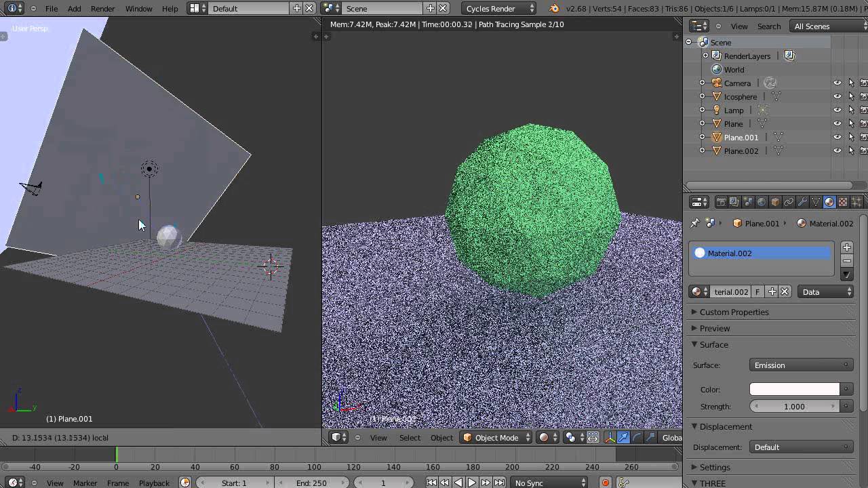The width and height of the screenshot is (868, 488).
Task: Open the Help menu
Action: pos(170,9)
